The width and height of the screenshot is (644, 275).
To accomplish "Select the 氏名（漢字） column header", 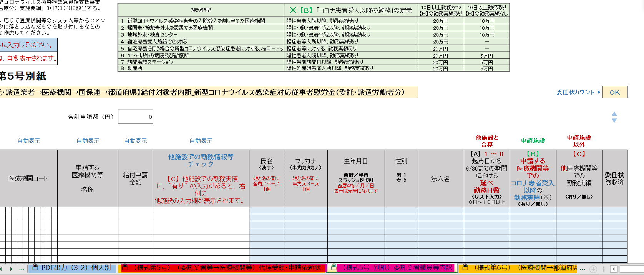I will point(267,178).
